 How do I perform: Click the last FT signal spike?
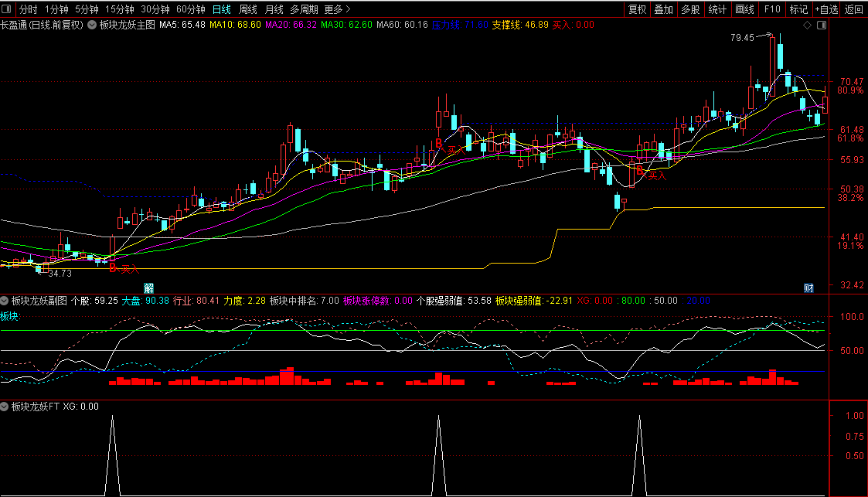639,455
